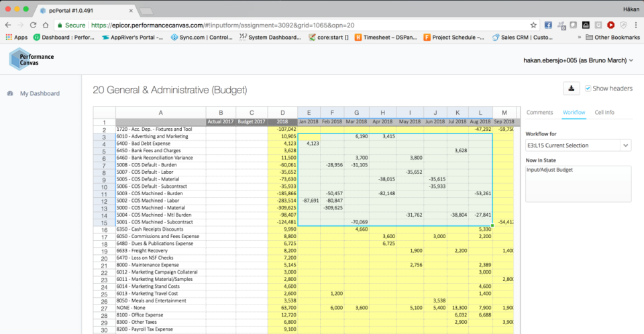Select column D header in the grid
The height and width of the screenshot is (334, 644).
[282, 113]
